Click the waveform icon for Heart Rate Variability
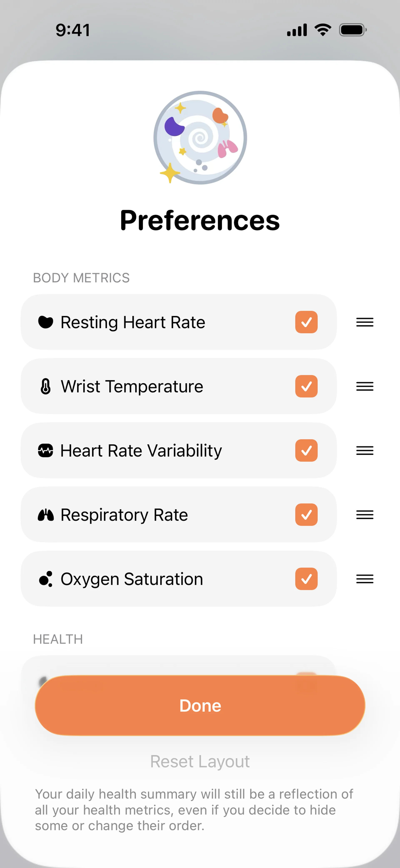The width and height of the screenshot is (400, 868). 45,450
